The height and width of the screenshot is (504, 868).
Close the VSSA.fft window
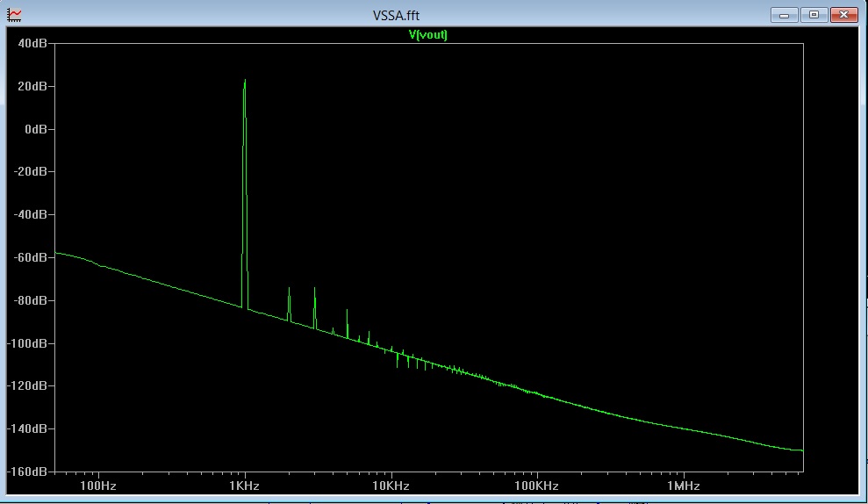tap(843, 15)
